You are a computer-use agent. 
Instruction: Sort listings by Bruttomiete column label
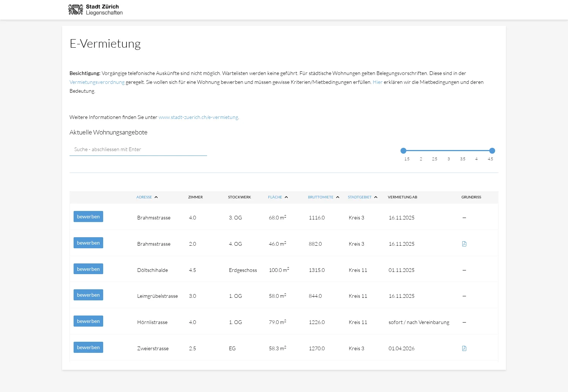[320, 197]
